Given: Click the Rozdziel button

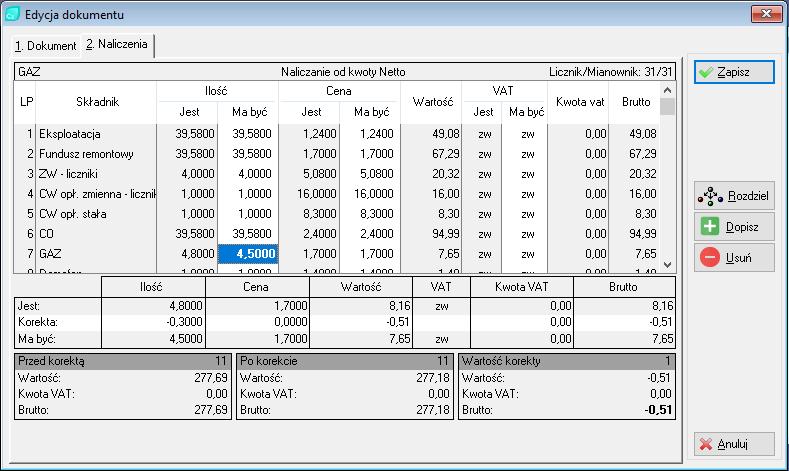Looking at the screenshot, I should (734, 196).
